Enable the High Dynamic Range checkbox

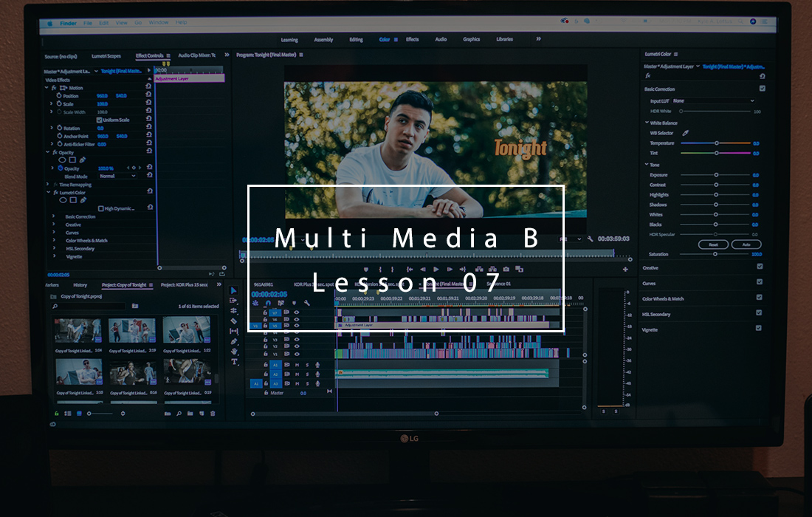[101, 209]
